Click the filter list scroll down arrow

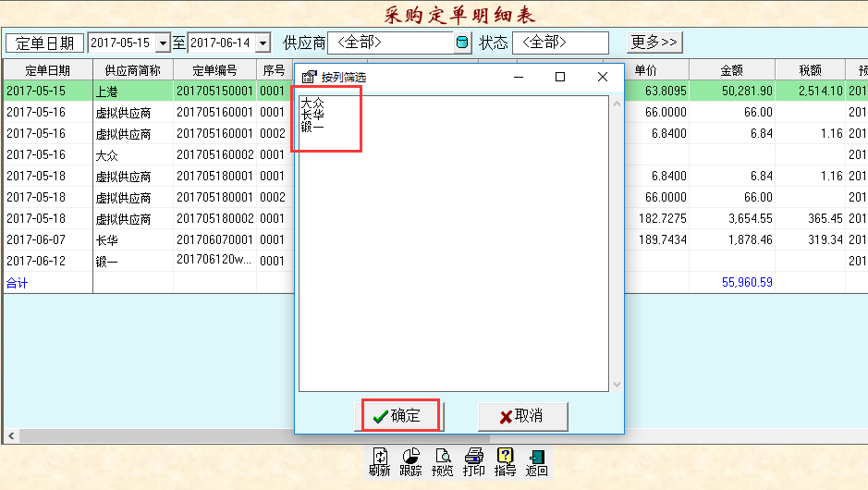[617, 385]
